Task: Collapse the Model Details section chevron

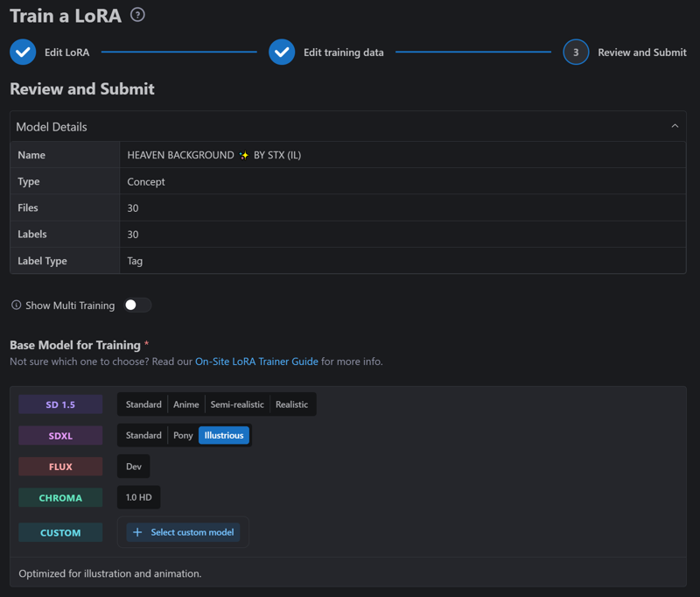Action: (675, 126)
